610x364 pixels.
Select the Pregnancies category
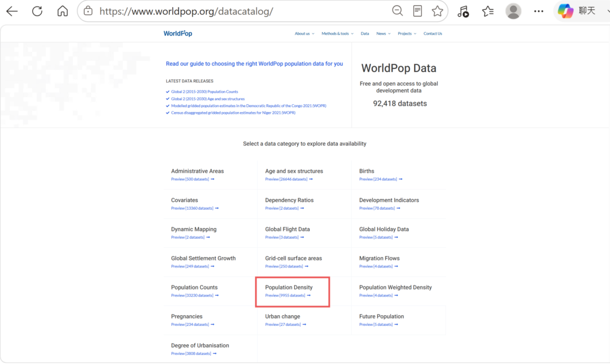click(x=186, y=316)
